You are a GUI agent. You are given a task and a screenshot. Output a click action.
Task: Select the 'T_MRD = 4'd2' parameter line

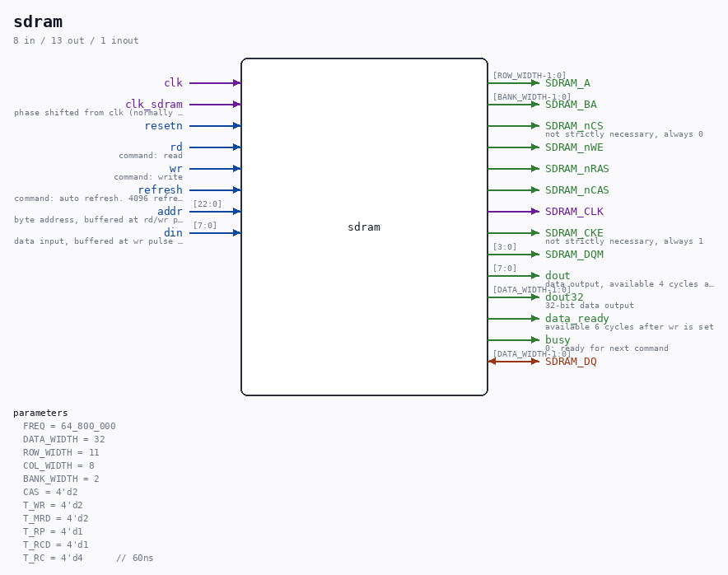(x=56, y=518)
